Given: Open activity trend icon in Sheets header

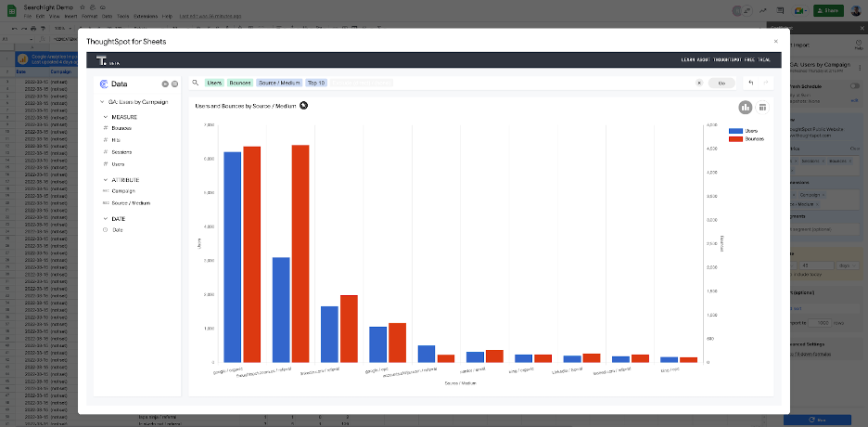Looking at the screenshot, I should coord(763,10).
